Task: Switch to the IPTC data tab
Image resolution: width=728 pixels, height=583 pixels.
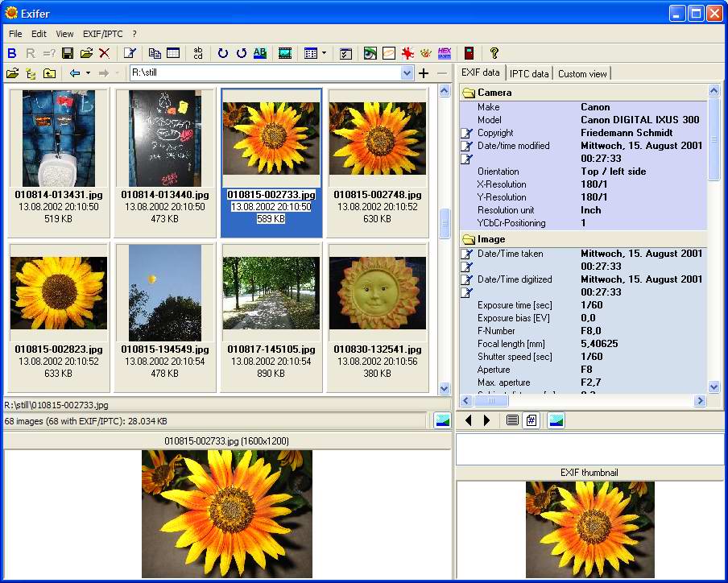Action: click(529, 73)
